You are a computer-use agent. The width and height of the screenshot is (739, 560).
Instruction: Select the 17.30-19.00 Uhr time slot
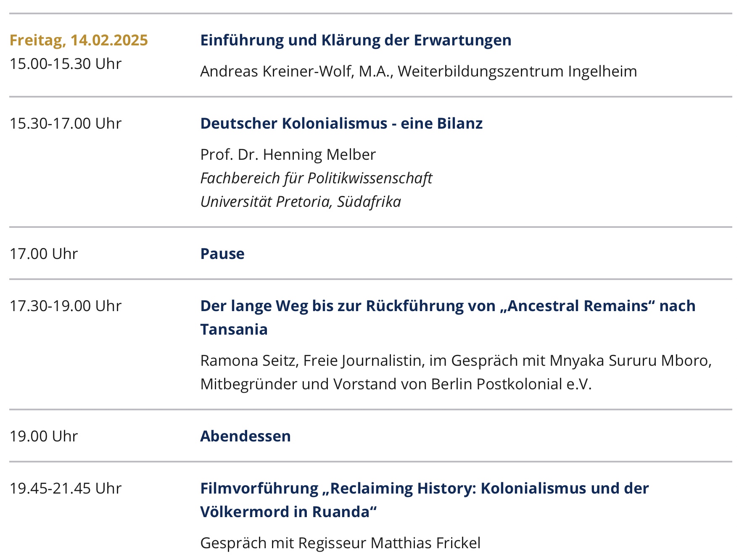(66, 306)
